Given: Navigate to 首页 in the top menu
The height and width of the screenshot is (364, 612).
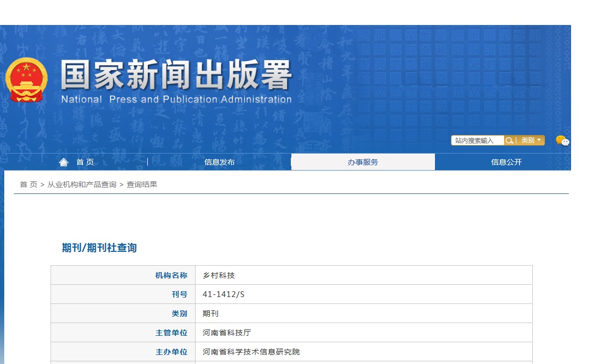Looking at the screenshot, I should point(84,162).
